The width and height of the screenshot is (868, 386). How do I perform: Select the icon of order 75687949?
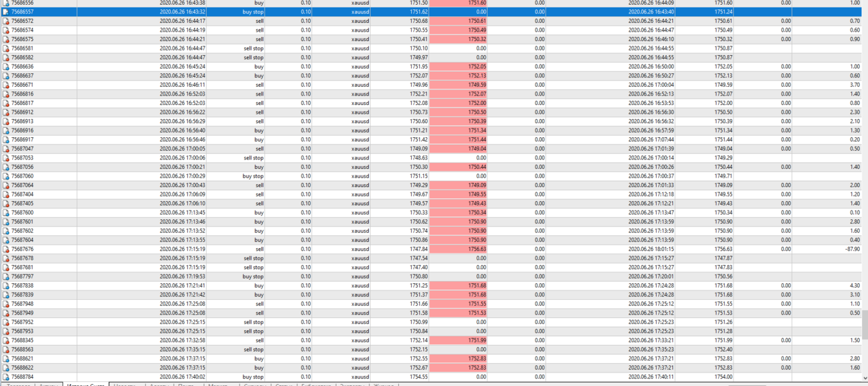pos(5,313)
